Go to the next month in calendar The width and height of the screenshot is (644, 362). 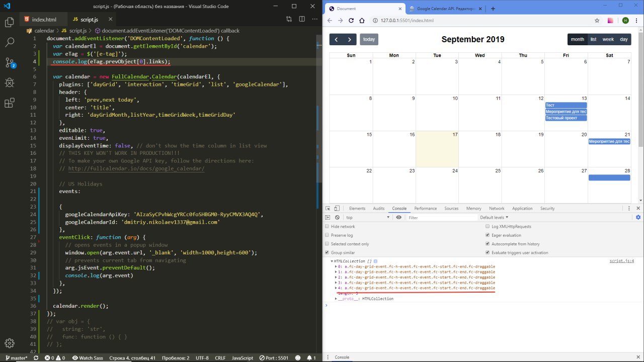coord(350,39)
